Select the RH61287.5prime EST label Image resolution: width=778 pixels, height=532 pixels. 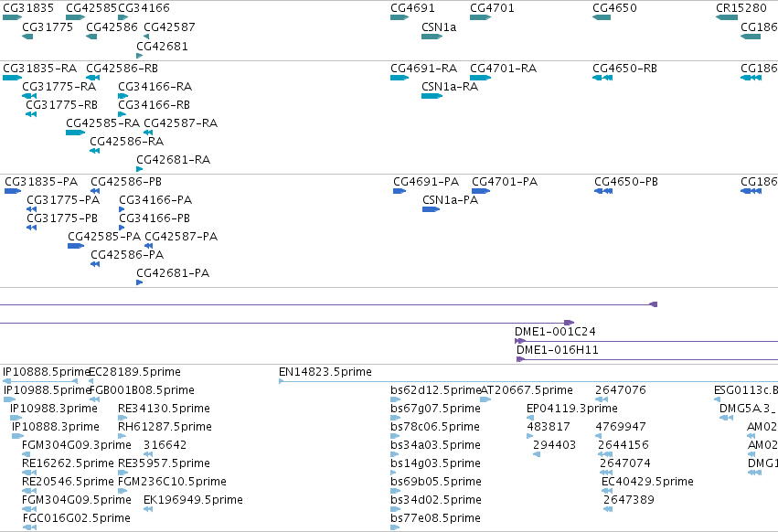165,427
